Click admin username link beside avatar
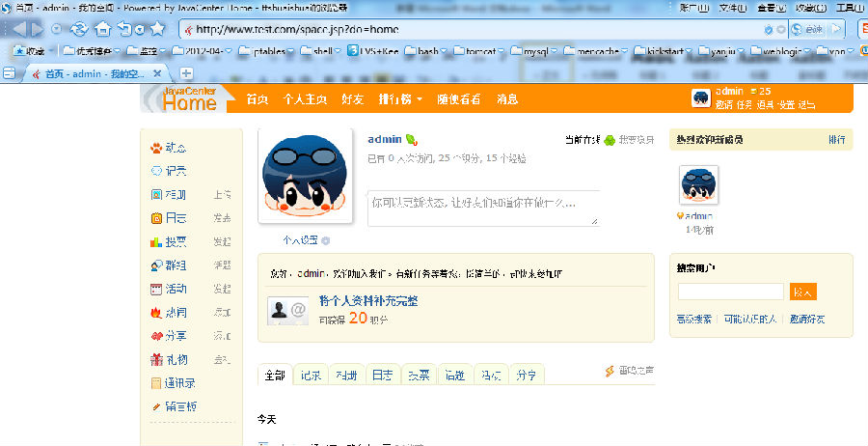This screenshot has height=446, width=868. click(x=385, y=139)
